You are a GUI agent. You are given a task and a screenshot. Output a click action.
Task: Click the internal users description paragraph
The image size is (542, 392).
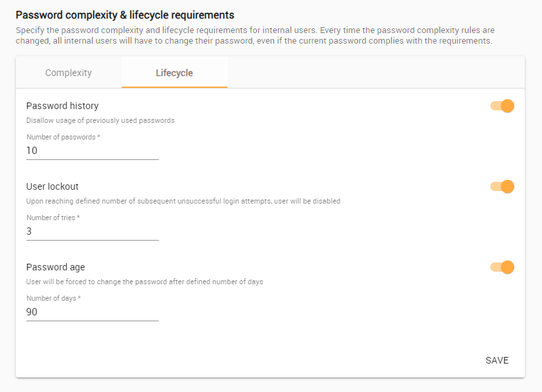(x=255, y=36)
